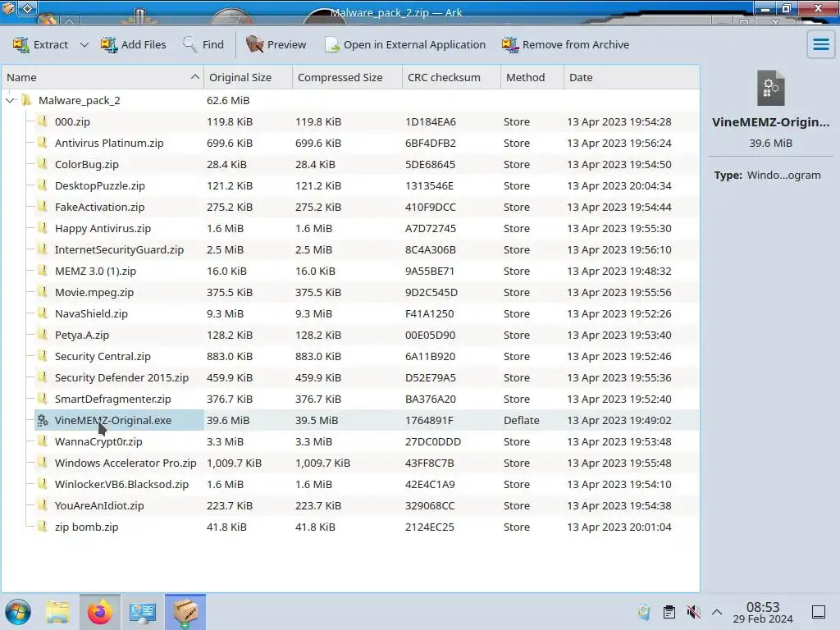Click the FakeActivation.zip file icon
Image resolution: width=840 pixels, height=630 pixels.
pos(43,207)
